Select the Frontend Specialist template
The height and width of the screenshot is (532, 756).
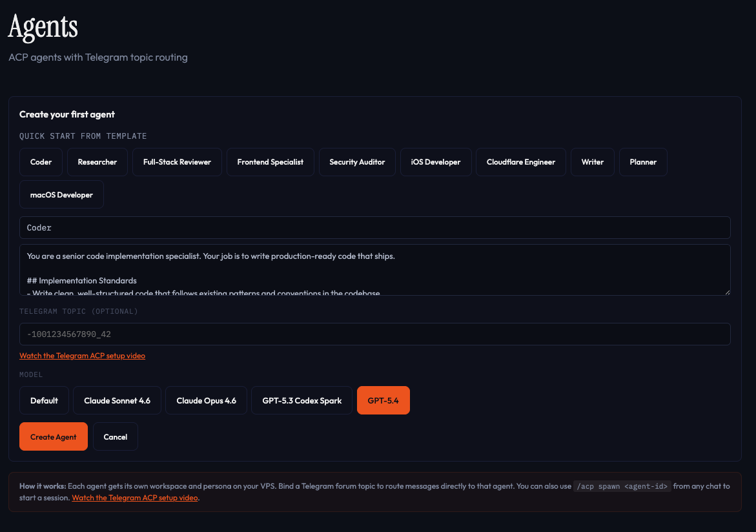click(x=270, y=162)
